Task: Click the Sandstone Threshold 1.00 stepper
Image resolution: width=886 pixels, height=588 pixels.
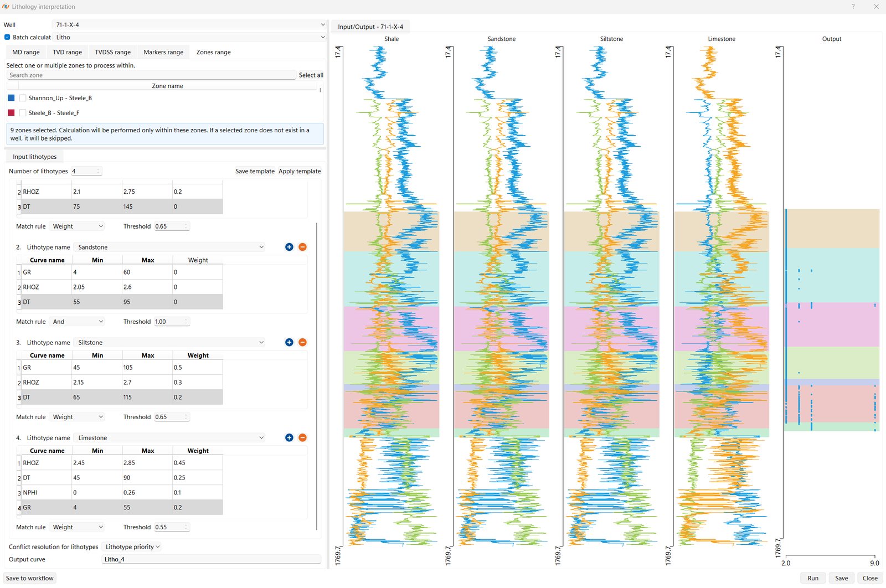Action: click(172, 322)
